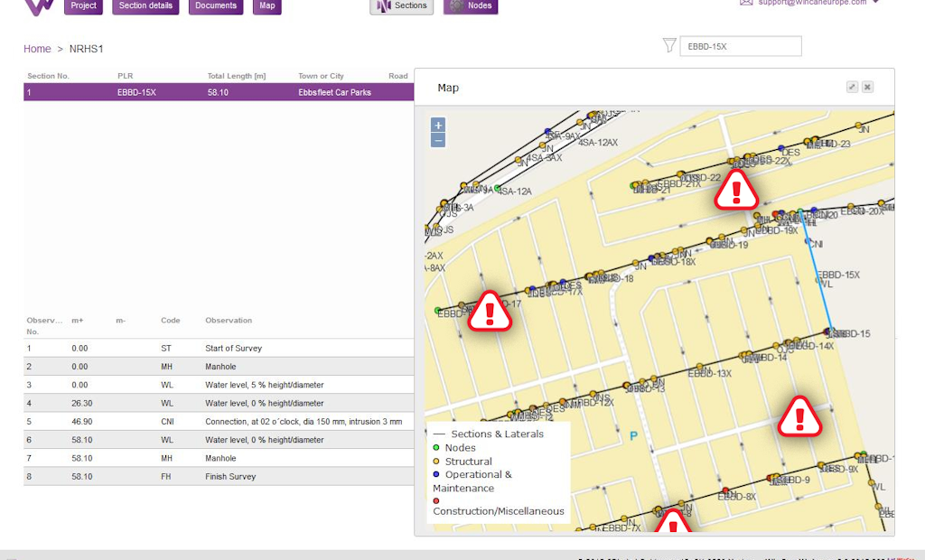Click warning marker above EBBD-9X
Viewport: 925px width, 560px height.
(800, 416)
